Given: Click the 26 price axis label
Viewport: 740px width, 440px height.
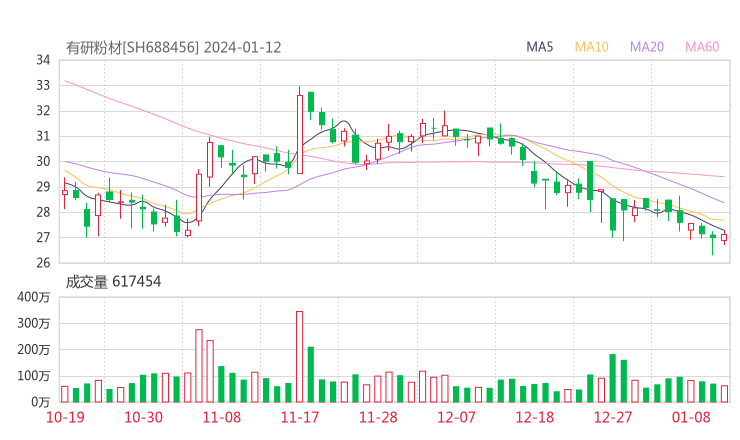Looking at the screenshot, I should (x=43, y=262).
